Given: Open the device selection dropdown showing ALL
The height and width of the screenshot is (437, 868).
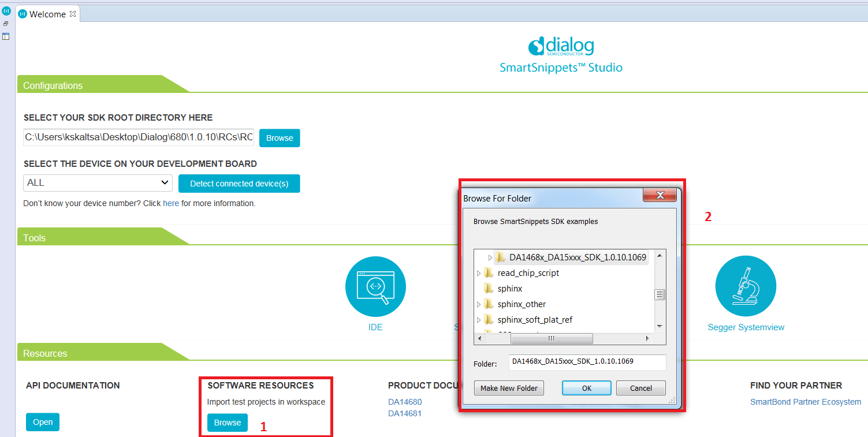Looking at the screenshot, I should (98, 182).
